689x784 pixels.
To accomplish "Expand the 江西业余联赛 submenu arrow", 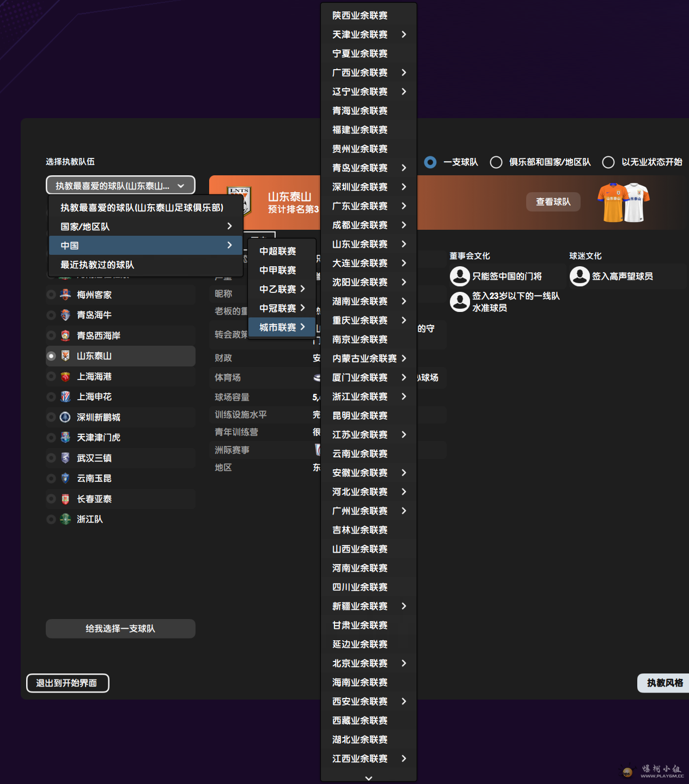I will [404, 758].
